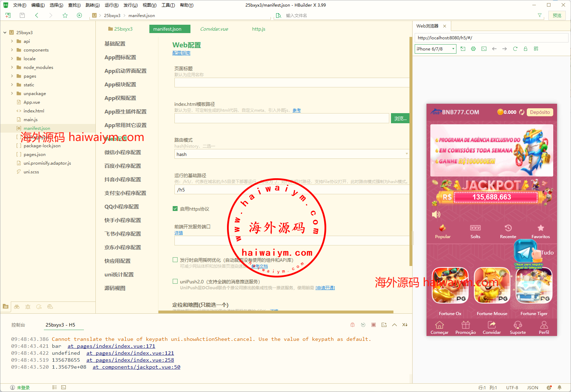The height and width of the screenshot is (392, 571).
Task: Open the 路由模式 hash dropdown
Action: click(291, 154)
